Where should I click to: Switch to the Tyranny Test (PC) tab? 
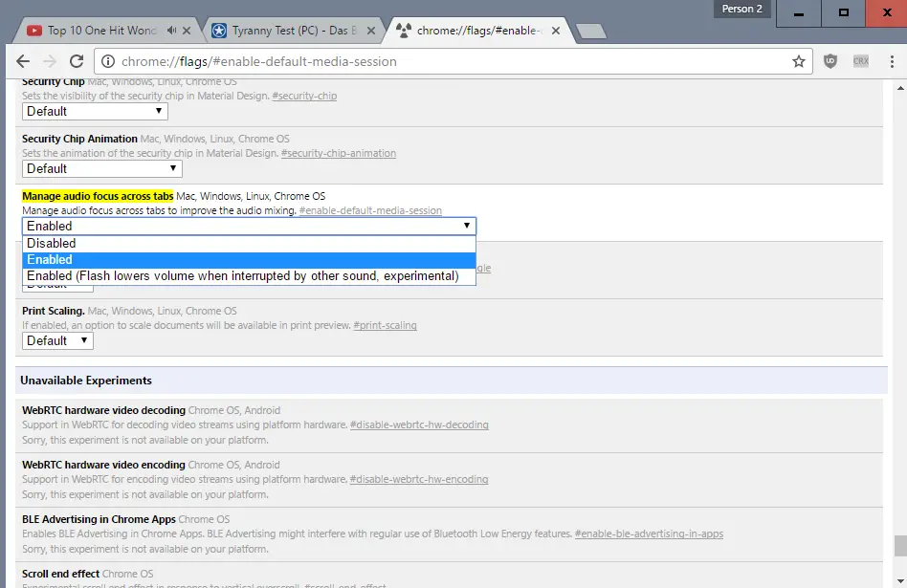tap(294, 31)
